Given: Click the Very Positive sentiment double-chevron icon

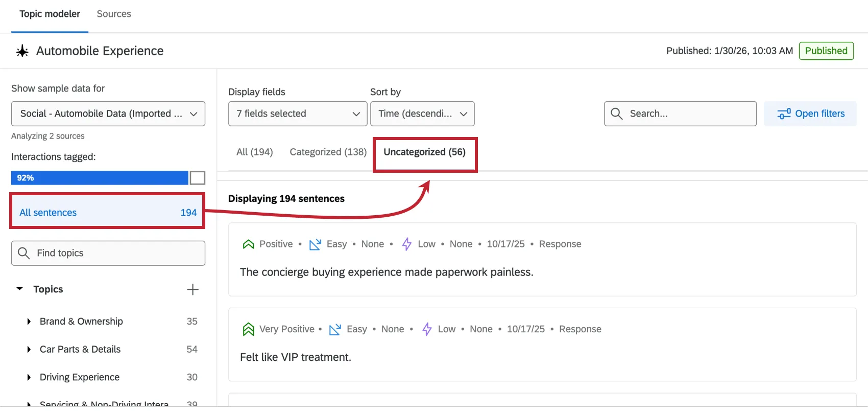Looking at the screenshot, I should [248, 329].
